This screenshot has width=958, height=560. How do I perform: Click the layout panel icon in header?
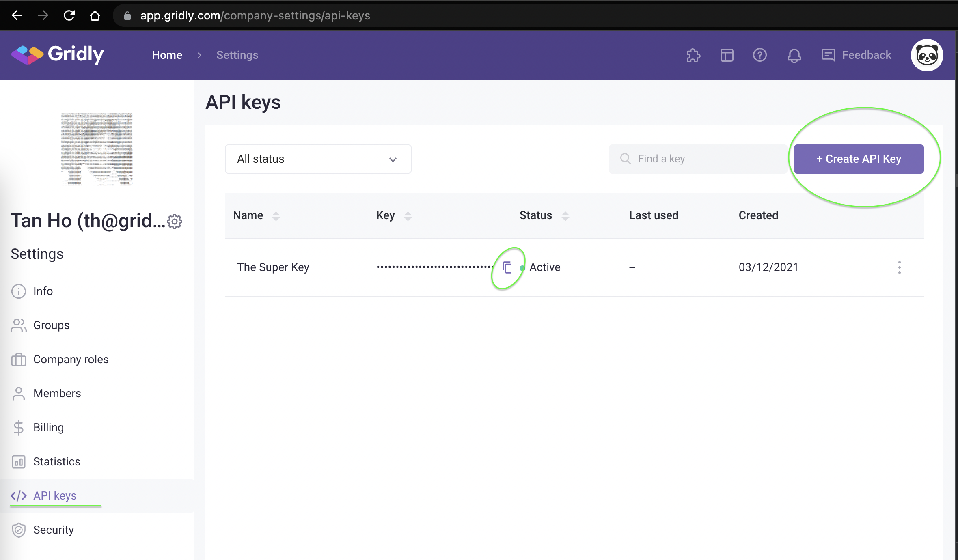pos(727,55)
